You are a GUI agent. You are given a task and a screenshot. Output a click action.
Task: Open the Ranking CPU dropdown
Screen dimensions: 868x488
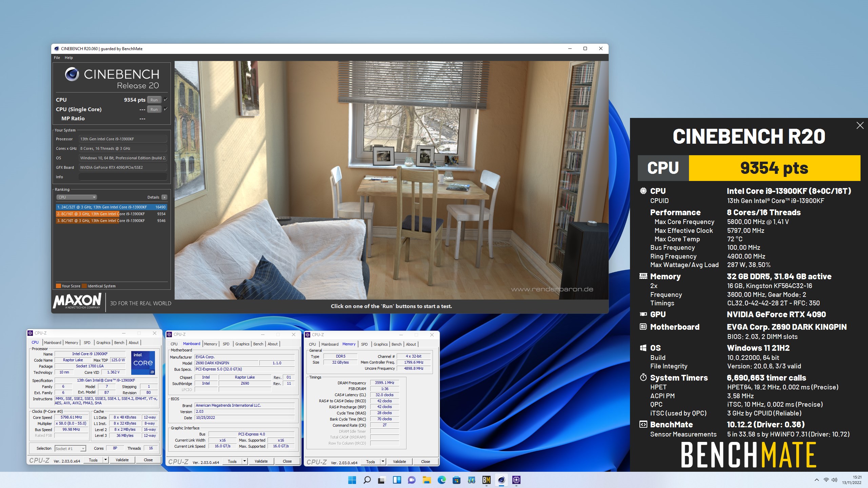[x=77, y=197]
